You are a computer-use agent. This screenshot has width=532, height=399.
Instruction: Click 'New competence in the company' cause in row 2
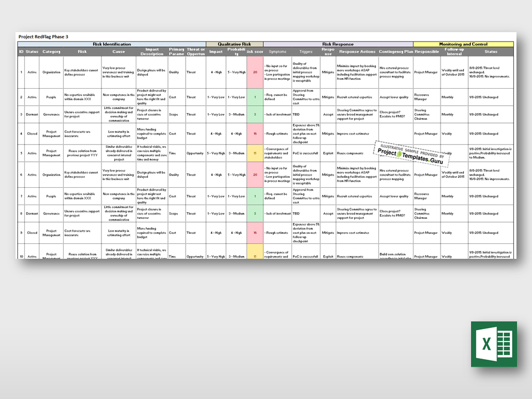pyautogui.click(x=119, y=97)
